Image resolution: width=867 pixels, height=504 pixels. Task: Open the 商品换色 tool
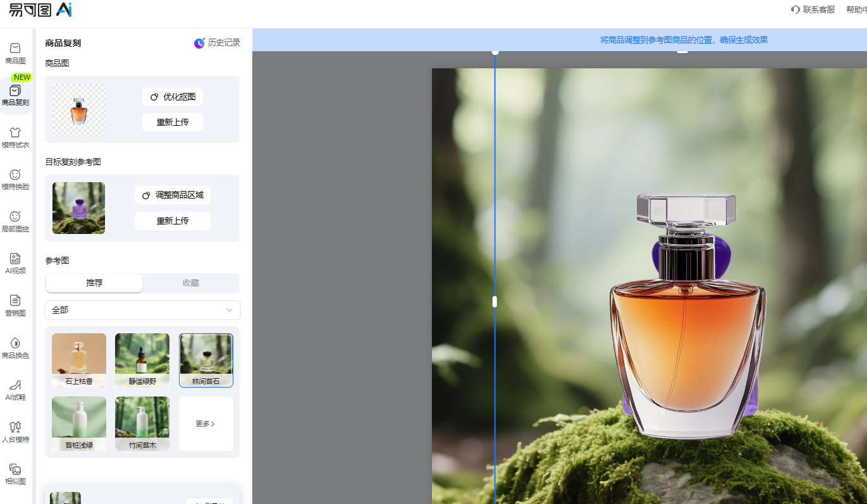[15, 347]
